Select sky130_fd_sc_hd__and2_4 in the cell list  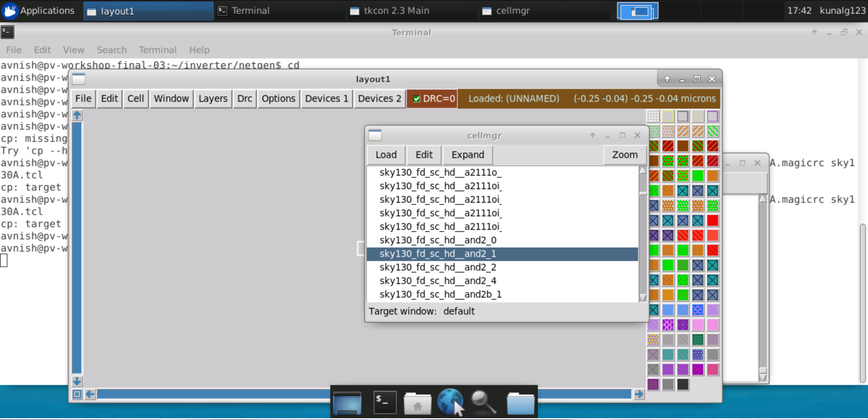438,280
